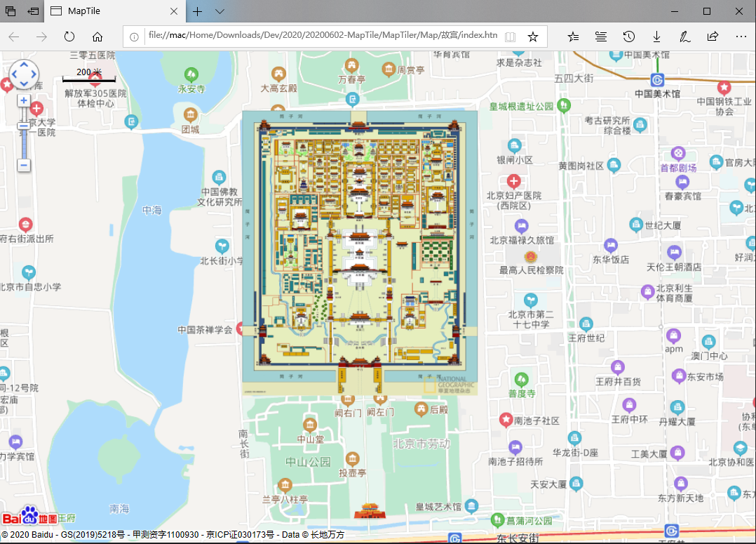The height and width of the screenshot is (544, 756).
Task: Click the 皇城根遗址公园 park marker
Action: coord(564,105)
